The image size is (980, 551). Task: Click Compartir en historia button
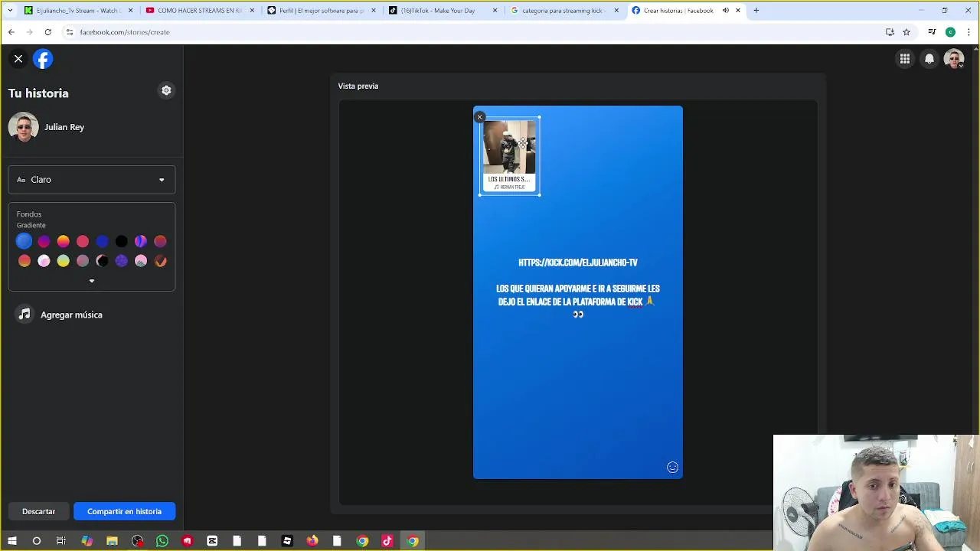[124, 511]
